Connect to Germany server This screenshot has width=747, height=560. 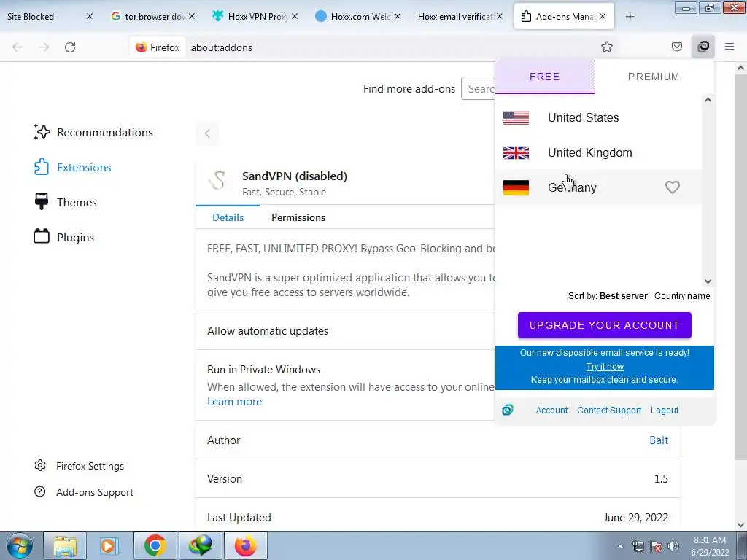(598, 187)
